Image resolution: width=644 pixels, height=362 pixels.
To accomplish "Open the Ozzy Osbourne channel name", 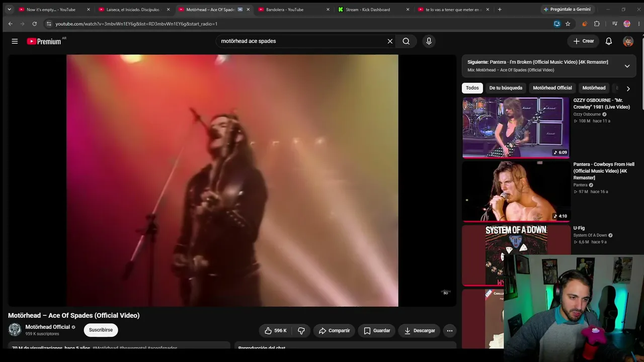I will pyautogui.click(x=588, y=114).
